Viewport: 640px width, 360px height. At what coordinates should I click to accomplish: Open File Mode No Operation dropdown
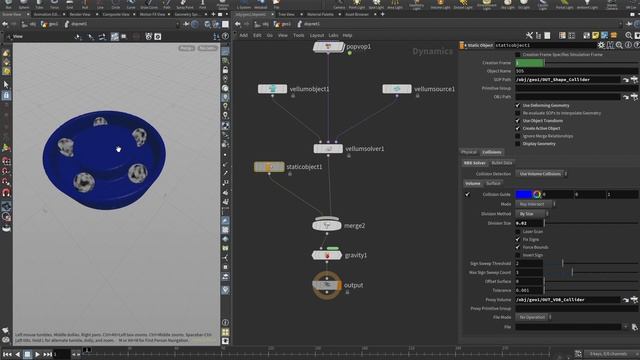click(533, 317)
